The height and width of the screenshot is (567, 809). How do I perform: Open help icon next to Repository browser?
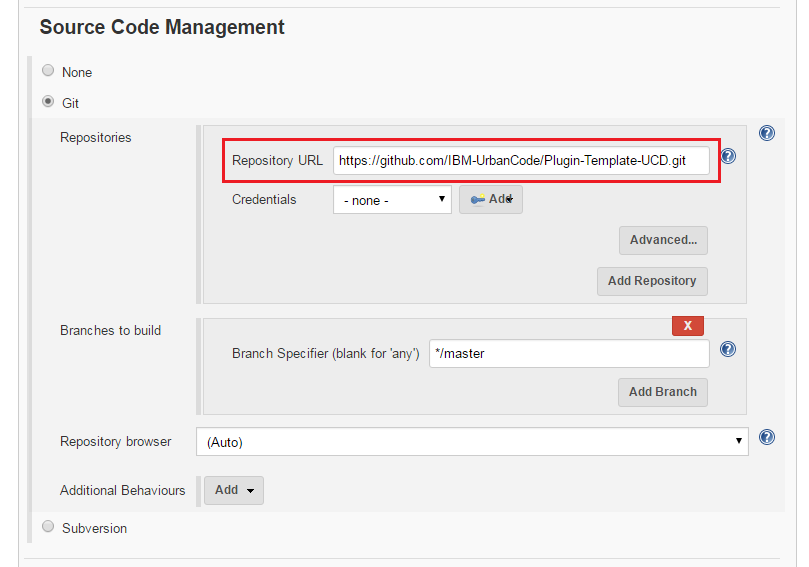(767, 437)
